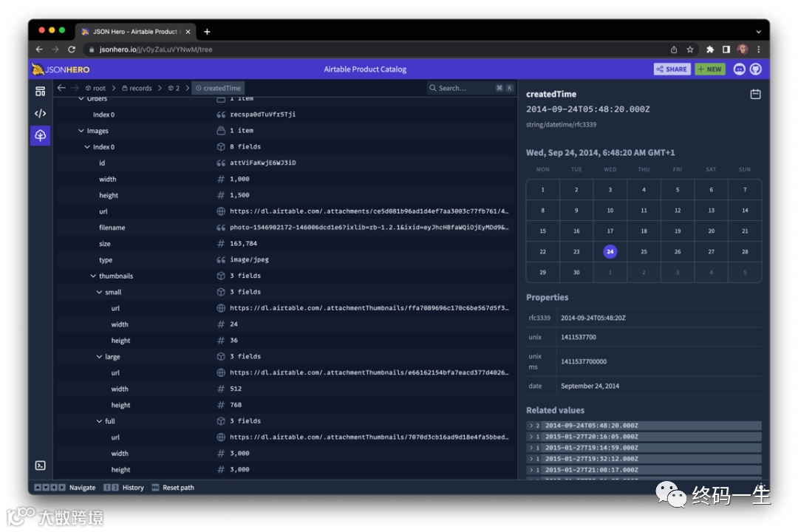Screen dimensions: 798x532
Task: Close the JSON Hero browser tab
Action: (188, 32)
